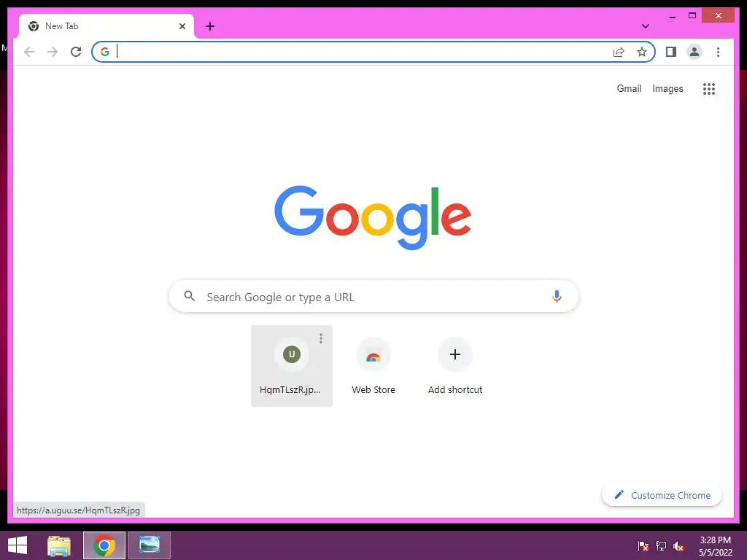Click the Add shortcut plus tile
Viewport: 747px width, 560px height.
(455, 366)
